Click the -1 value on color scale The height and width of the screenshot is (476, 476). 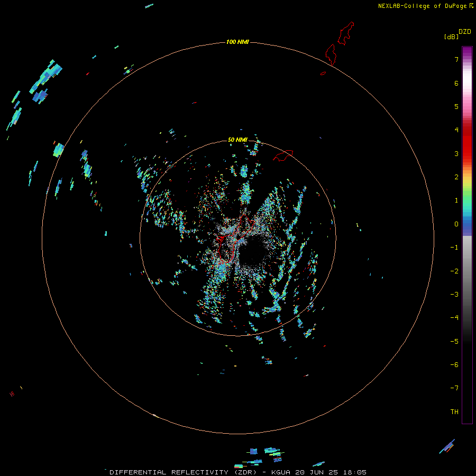[454, 248]
